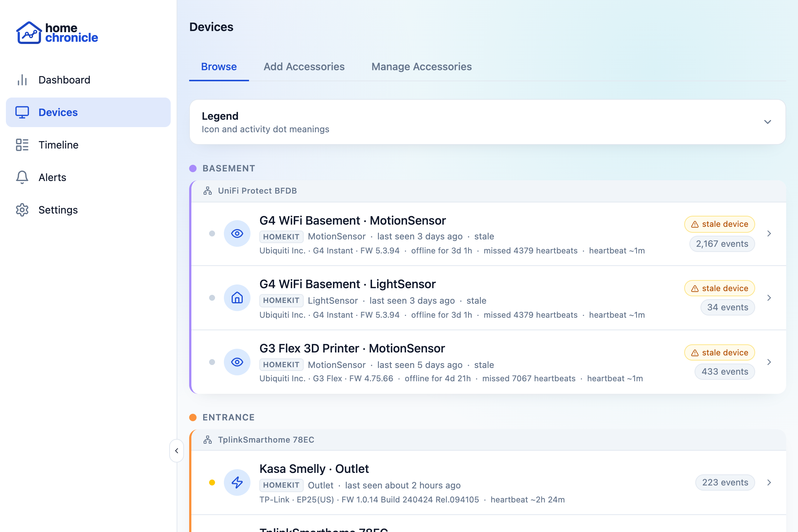798x532 pixels.
Task: Click the TplinkSmarthome 78EC bridge header
Action: tap(488, 440)
